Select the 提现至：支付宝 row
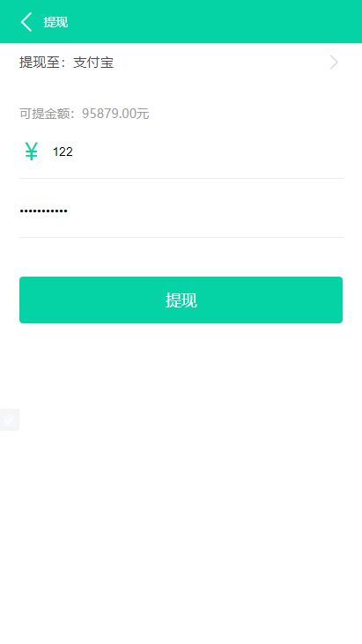The width and height of the screenshot is (362, 644). [x=181, y=63]
